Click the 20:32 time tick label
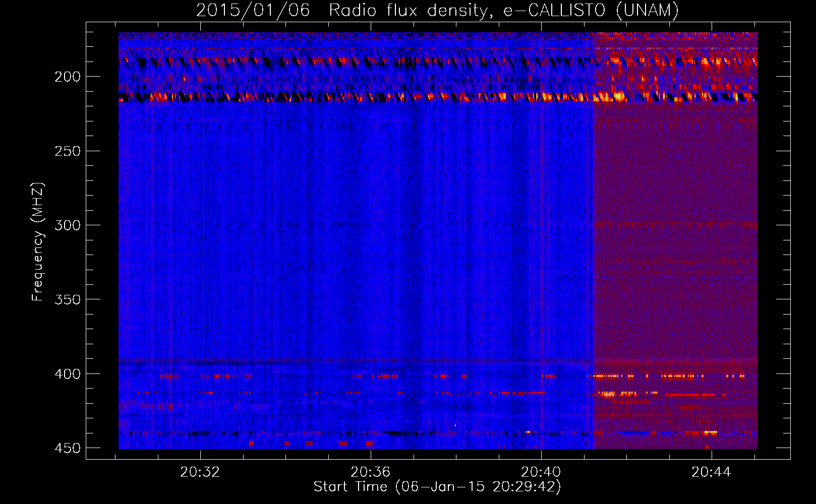This screenshot has height=504, width=816. click(x=200, y=472)
